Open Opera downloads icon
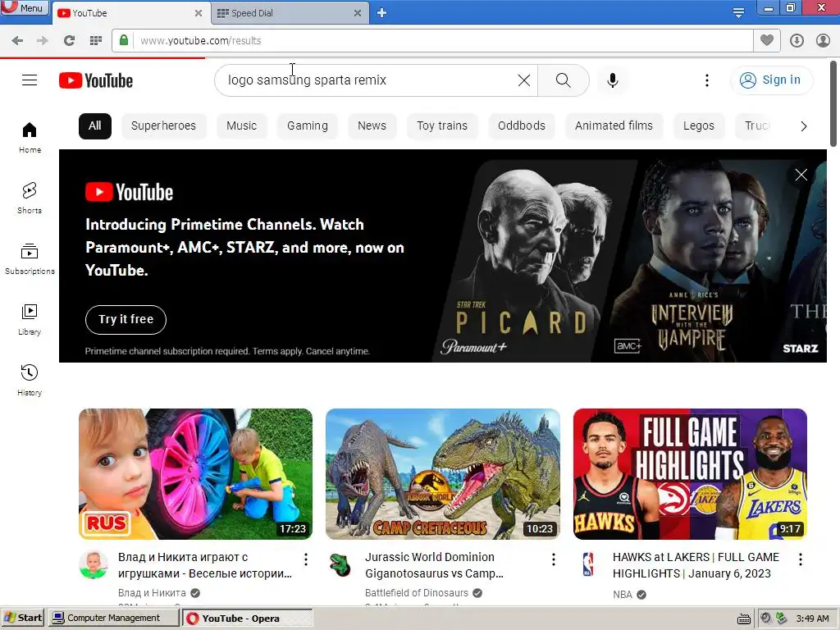The image size is (840, 630). click(x=797, y=41)
